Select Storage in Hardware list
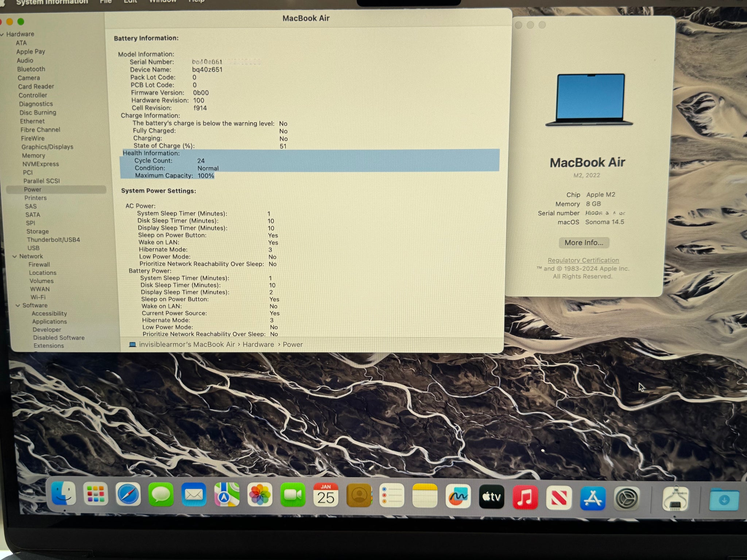This screenshot has width=747, height=560. pyautogui.click(x=38, y=232)
